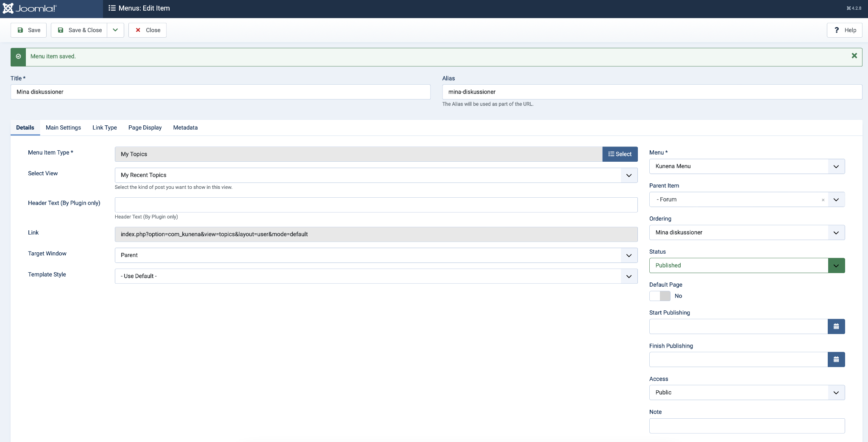The image size is (868, 442).
Task: Click Select for Menu Item Type
Action: click(x=620, y=154)
